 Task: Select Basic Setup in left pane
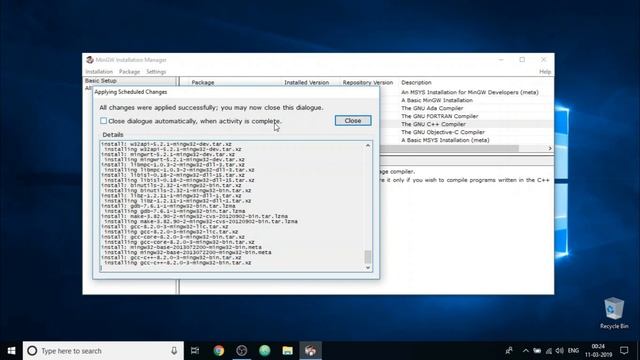pos(101,80)
